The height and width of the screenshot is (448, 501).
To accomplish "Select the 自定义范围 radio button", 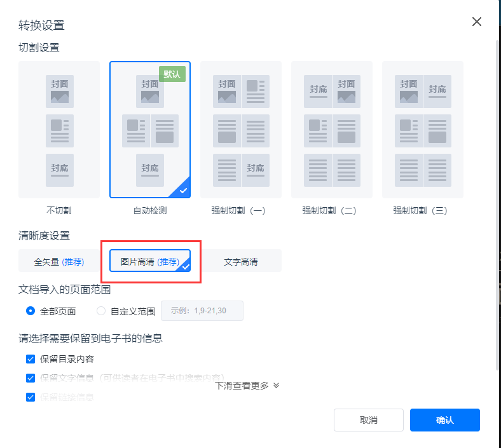I will (101, 311).
